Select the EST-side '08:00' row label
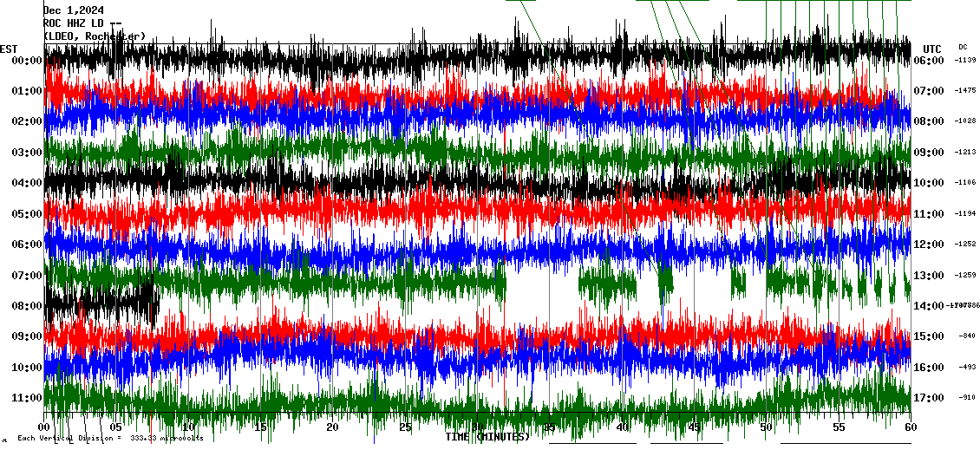The image size is (980, 450). click(26, 306)
